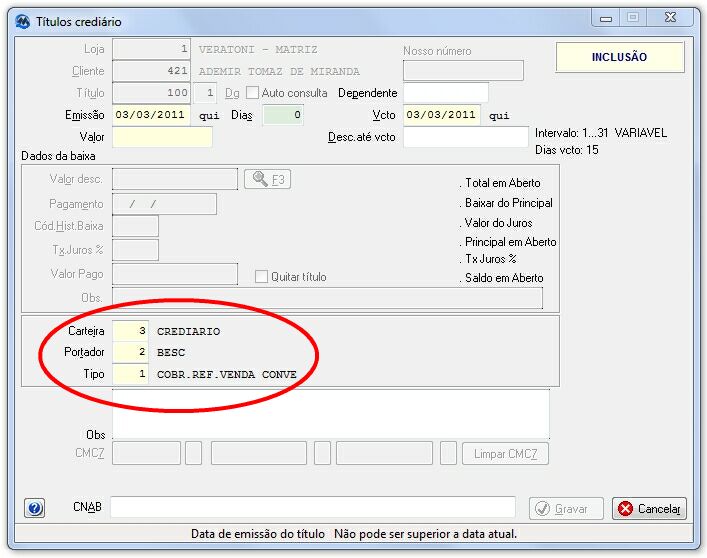Click the Desc.até vcto input field
The height and width of the screenshot is (558, 707).
coord(466,137)
